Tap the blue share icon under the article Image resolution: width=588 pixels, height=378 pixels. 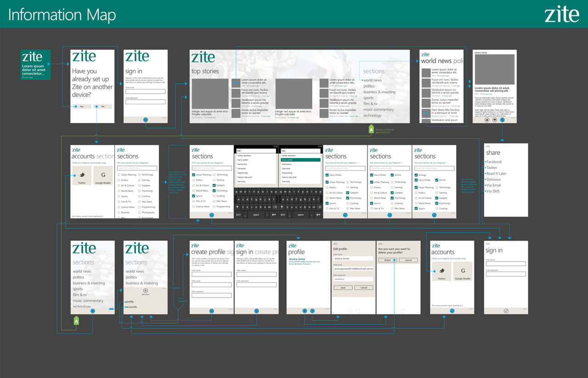coord(502,120)
